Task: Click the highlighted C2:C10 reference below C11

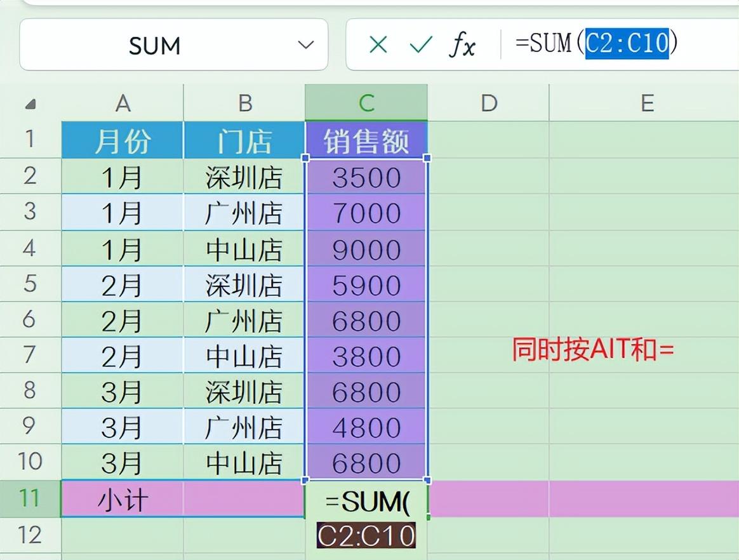Action: tap(366, 535)
